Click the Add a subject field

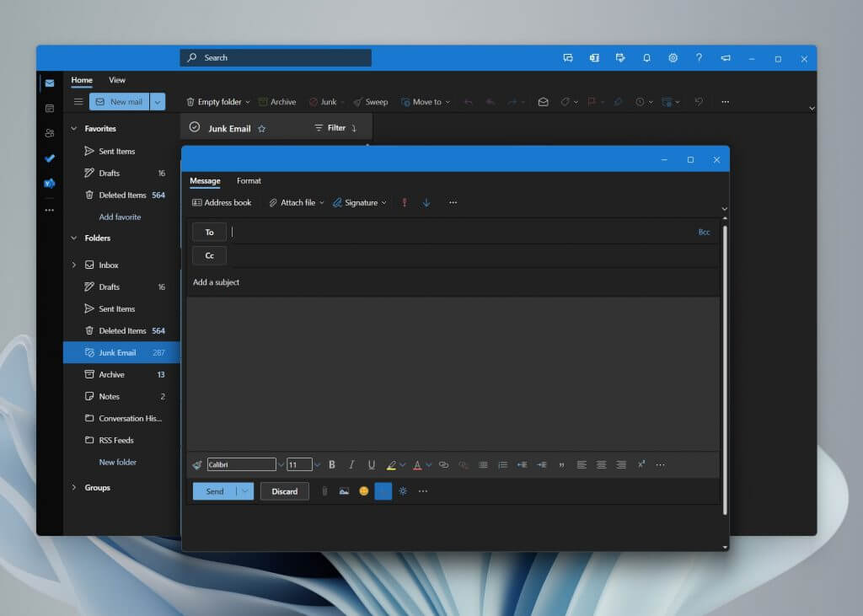pos(453,282)
